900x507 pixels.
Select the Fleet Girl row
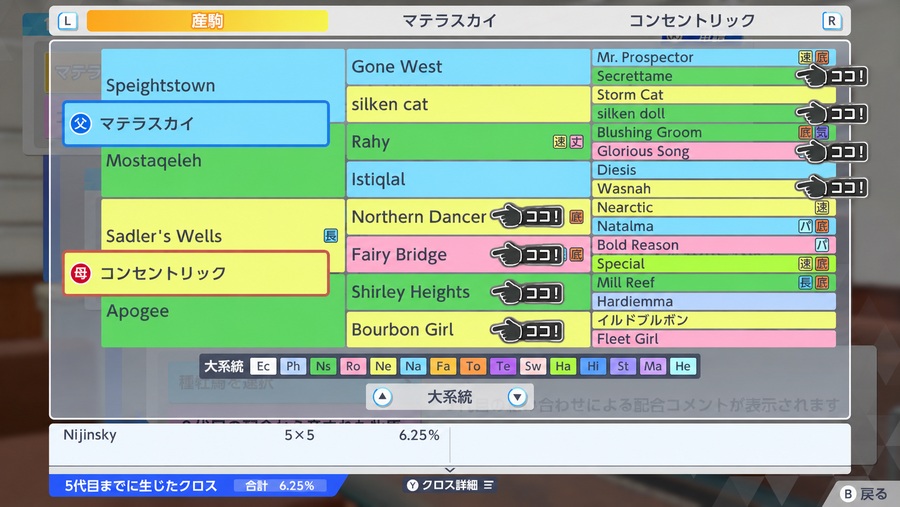point(713,339)
